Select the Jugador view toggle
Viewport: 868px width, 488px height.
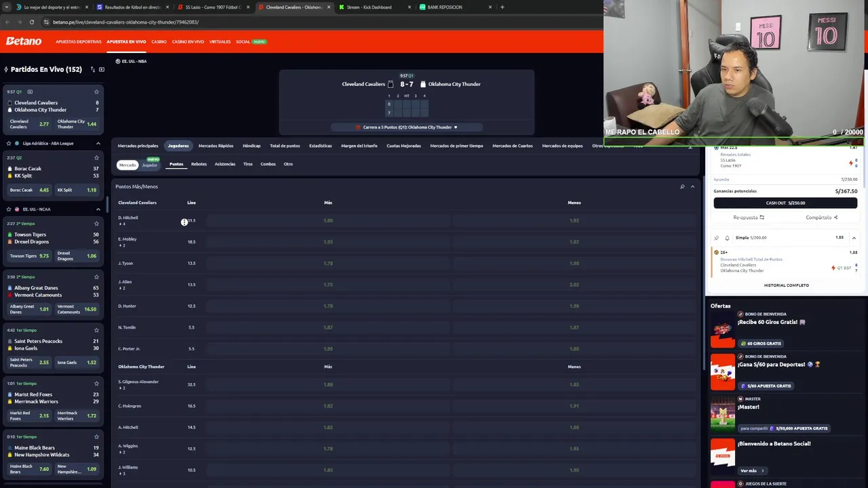[149, 165]
